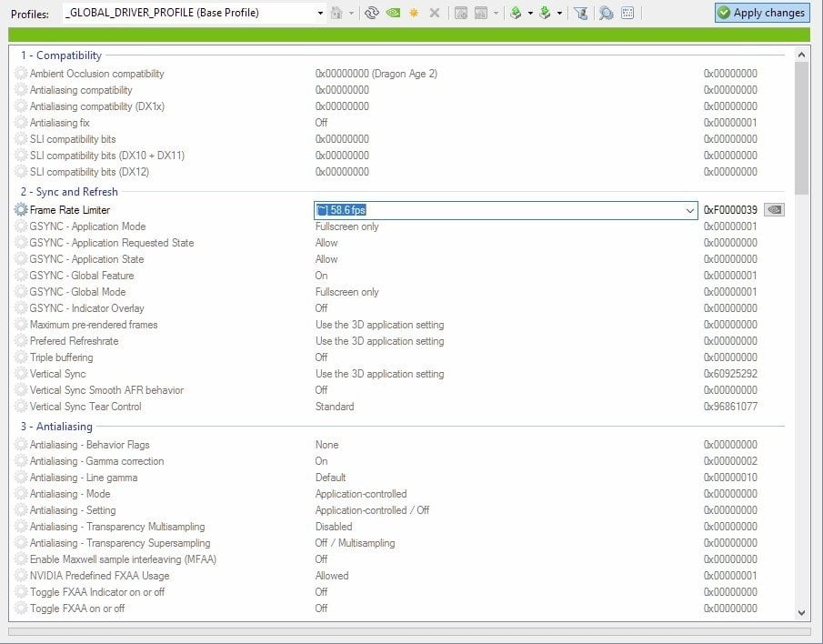Open the export profiles dropdown arrow
The height and width of the screenshot is (644, 823).
click(x=530, y=13)
